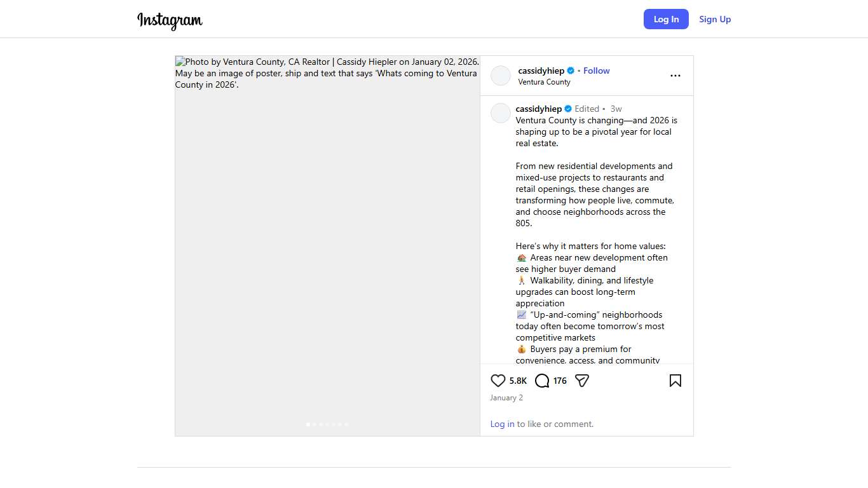The width and height of the screenshot is (868, 488).
Task: Click the Sign Up link
Action: (x=715, y=19)
